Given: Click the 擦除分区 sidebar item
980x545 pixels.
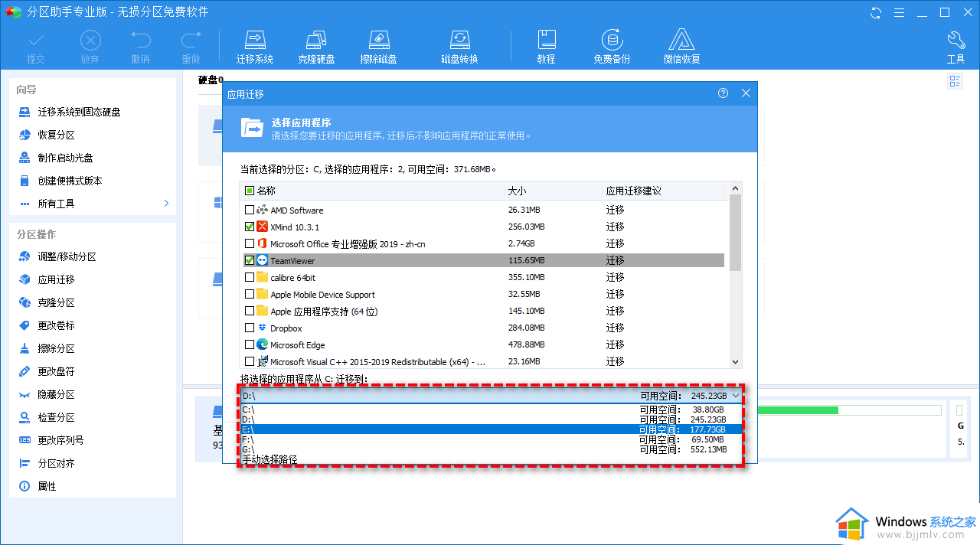Looking at the screenshot, I should (57, 348).
